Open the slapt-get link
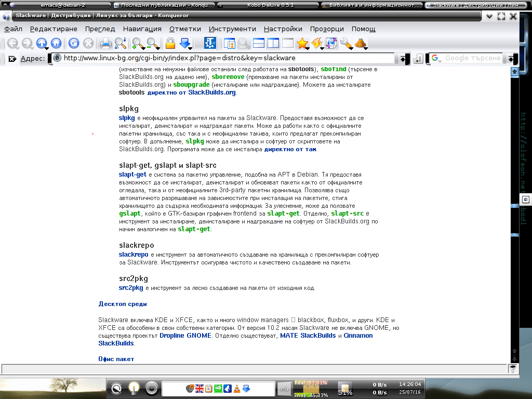532x399 pixels. pos(132,175)
